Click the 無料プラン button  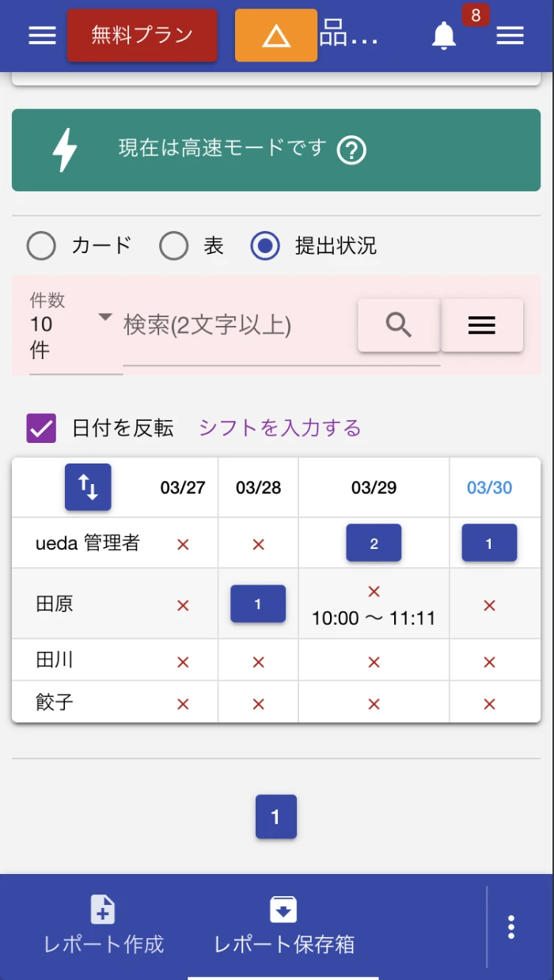pos(142,35)
